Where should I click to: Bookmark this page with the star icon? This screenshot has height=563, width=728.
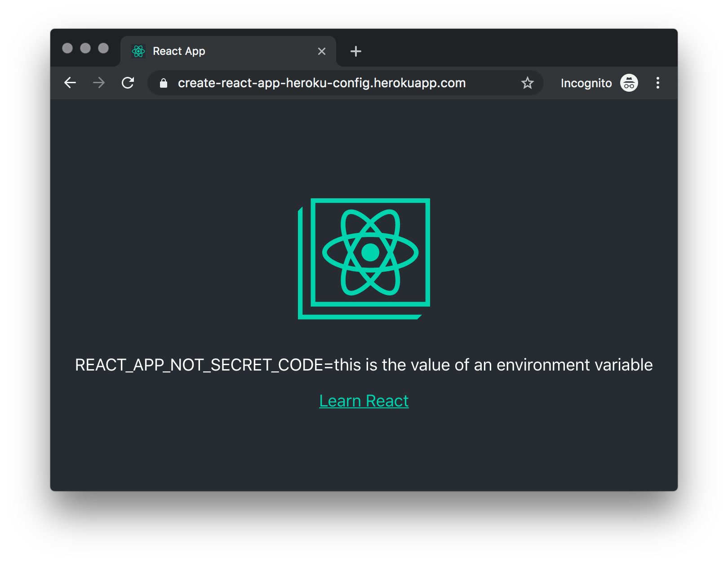(527, 83)
